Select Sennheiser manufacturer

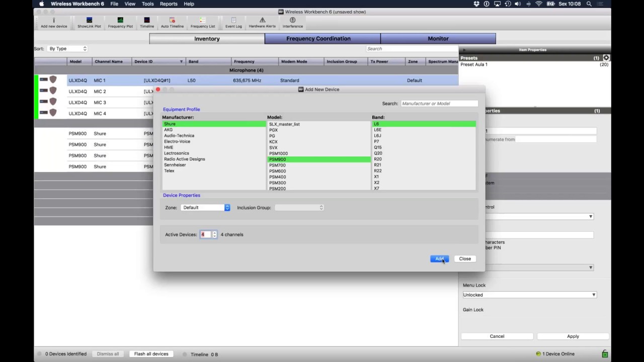(214, 165)
